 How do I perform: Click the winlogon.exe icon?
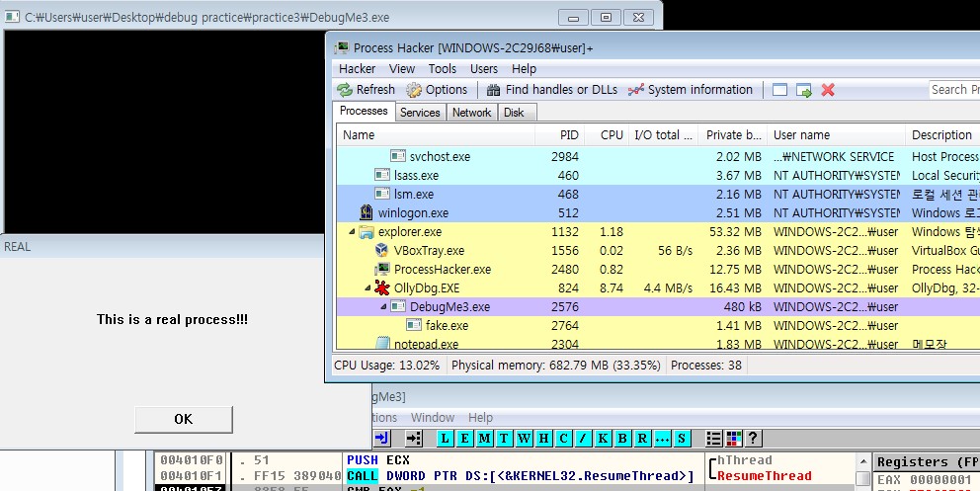click(x=367, y=213)
